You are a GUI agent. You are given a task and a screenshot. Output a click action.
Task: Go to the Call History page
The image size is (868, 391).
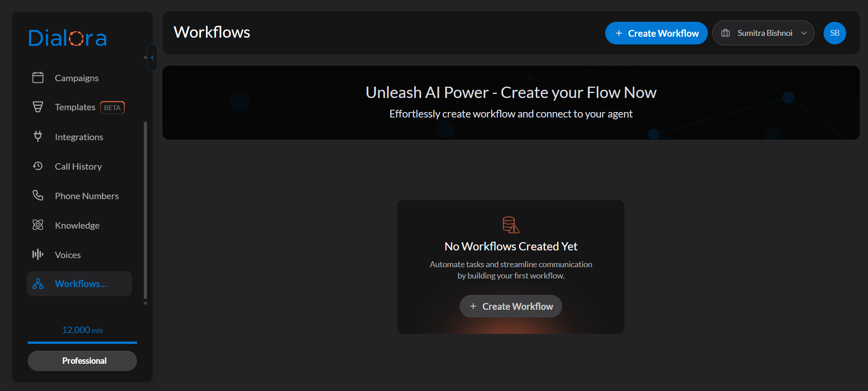click(78, 166)
